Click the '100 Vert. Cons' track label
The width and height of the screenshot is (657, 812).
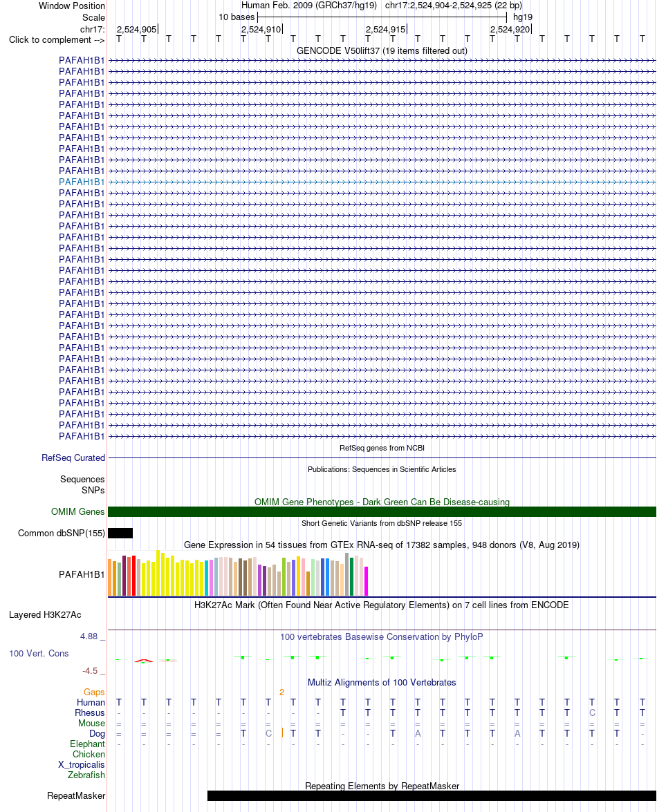point(39,654)
